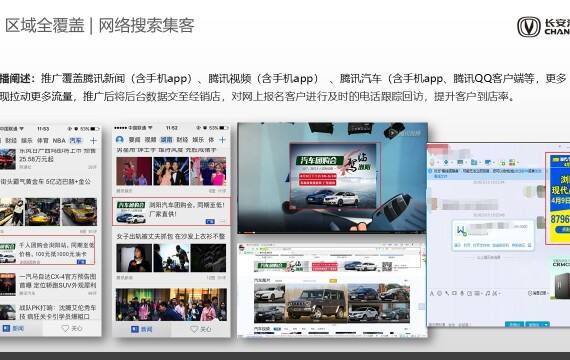Screen dimensions: 570x360
Task: Click blue info notice bar in QQ chat
Action: [x=485, y=173]
